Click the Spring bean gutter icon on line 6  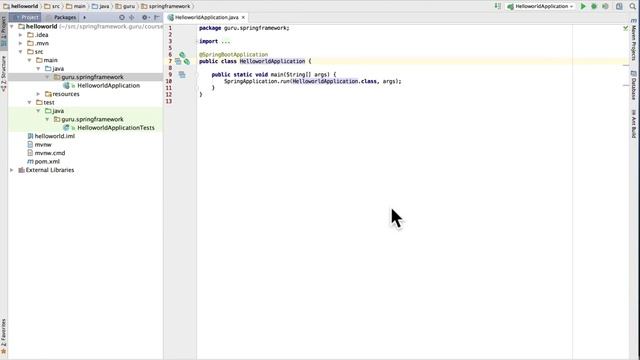(182, 55)
